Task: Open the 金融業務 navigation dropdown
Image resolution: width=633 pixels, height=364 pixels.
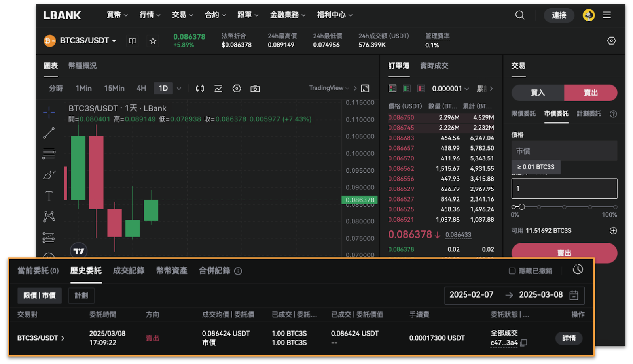Action: pos(288,15)
